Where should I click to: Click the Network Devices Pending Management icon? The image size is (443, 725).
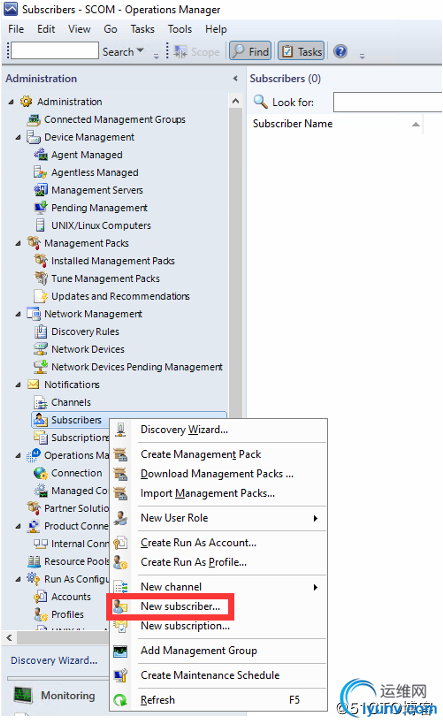[x=41, y=366]
